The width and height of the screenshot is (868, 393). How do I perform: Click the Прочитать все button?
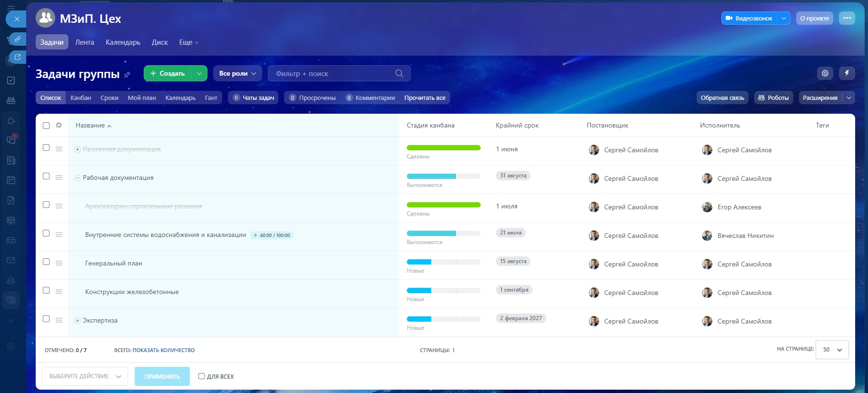pos(425,98)
